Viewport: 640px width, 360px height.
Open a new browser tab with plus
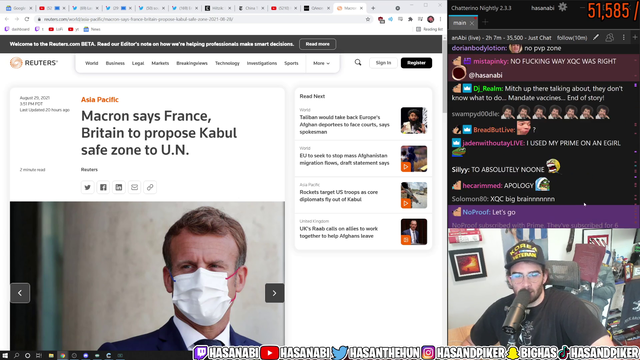point(373,8)
